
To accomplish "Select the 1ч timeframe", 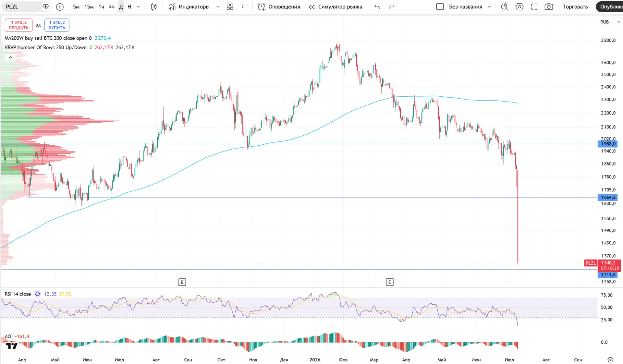I will click(x=101, y=6).
